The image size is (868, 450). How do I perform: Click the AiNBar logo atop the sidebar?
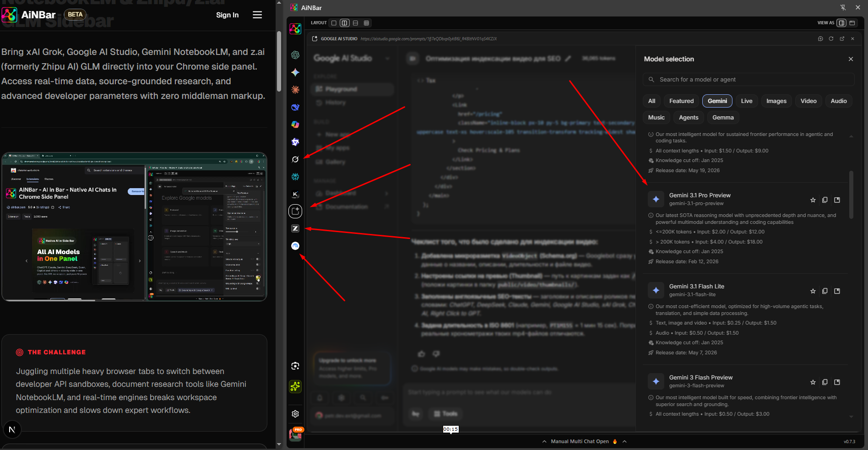pos(295,29)
